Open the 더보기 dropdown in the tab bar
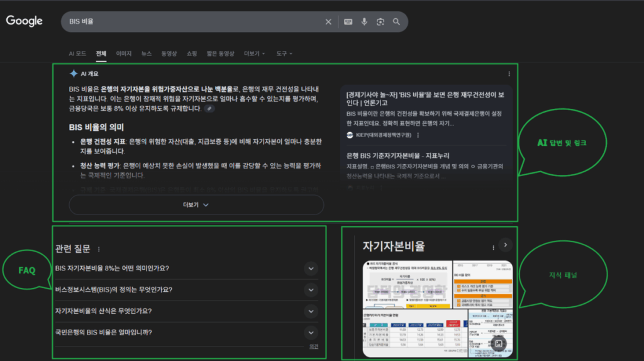 click(254, 54)
